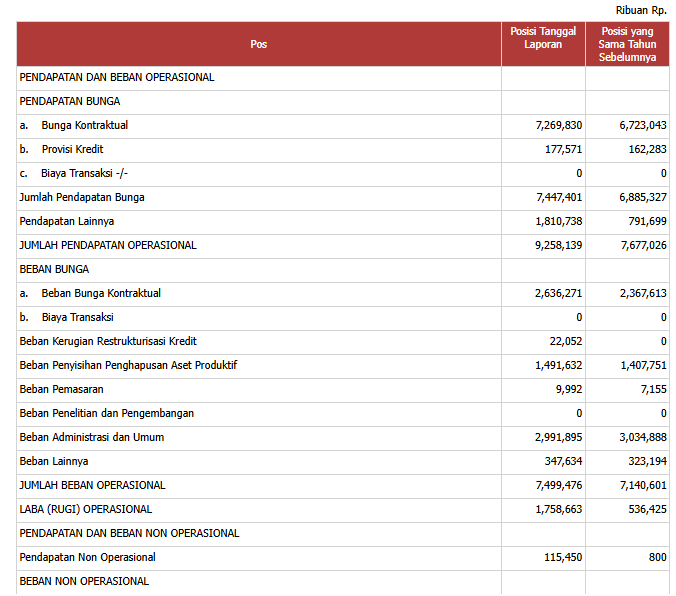Click the value 162,283
676x596 pixels.
pos(643,149)
